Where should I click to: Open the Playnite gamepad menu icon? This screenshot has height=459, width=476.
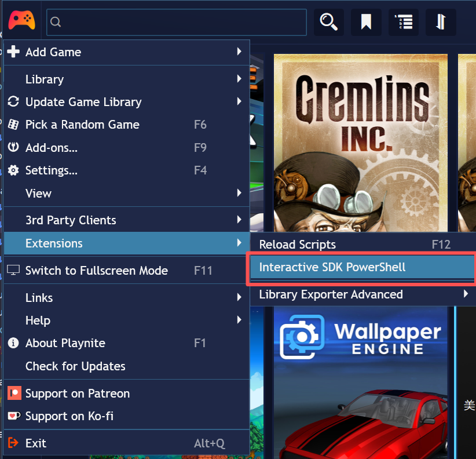click(22, 21)
